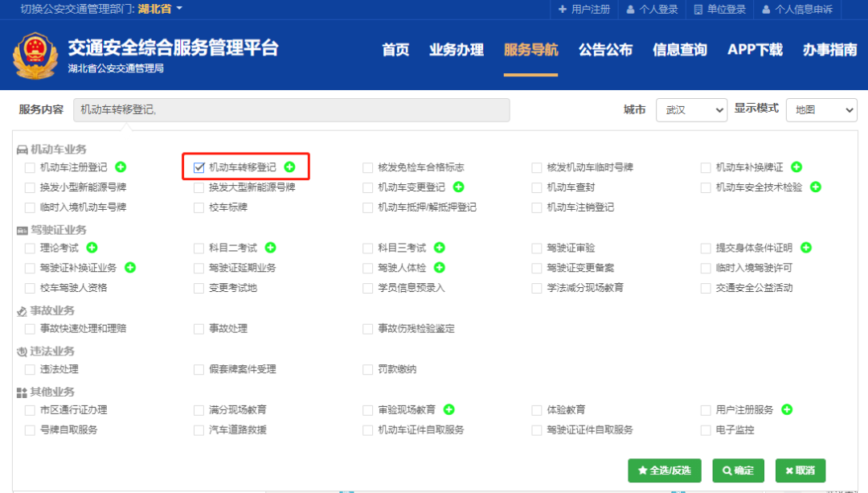The image size is (868, 493).
Task: Open 服务导航 navigation tab
Action: point(531,50)
